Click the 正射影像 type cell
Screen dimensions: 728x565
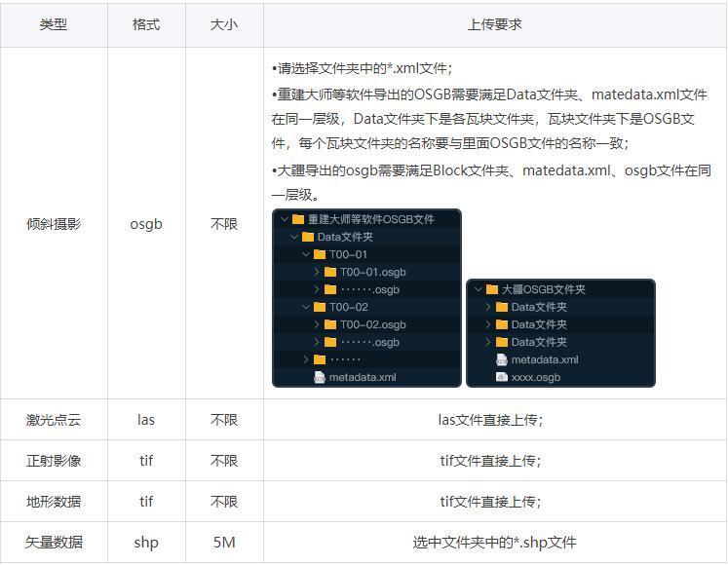54,461
